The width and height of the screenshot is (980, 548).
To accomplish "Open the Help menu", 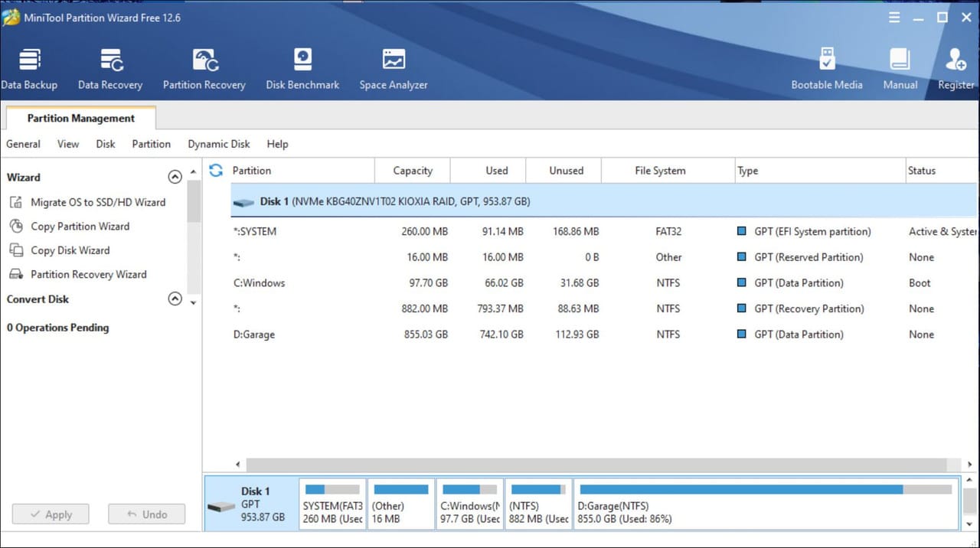I will pos(278,144).
